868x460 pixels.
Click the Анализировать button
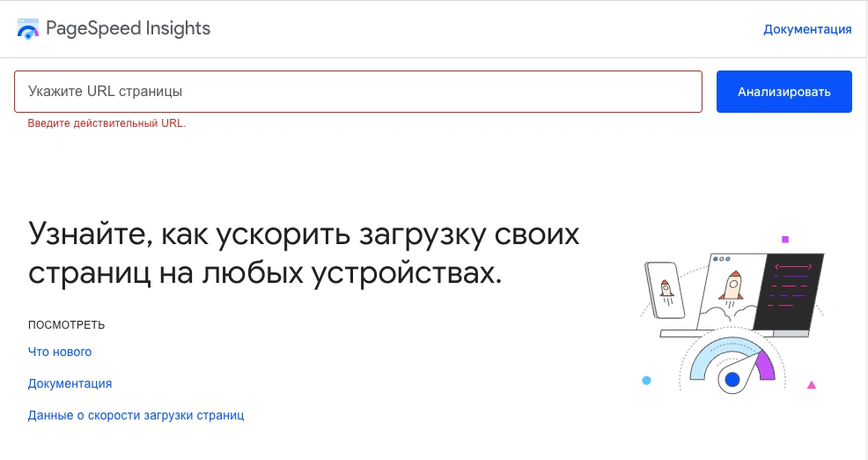(783, 92)
